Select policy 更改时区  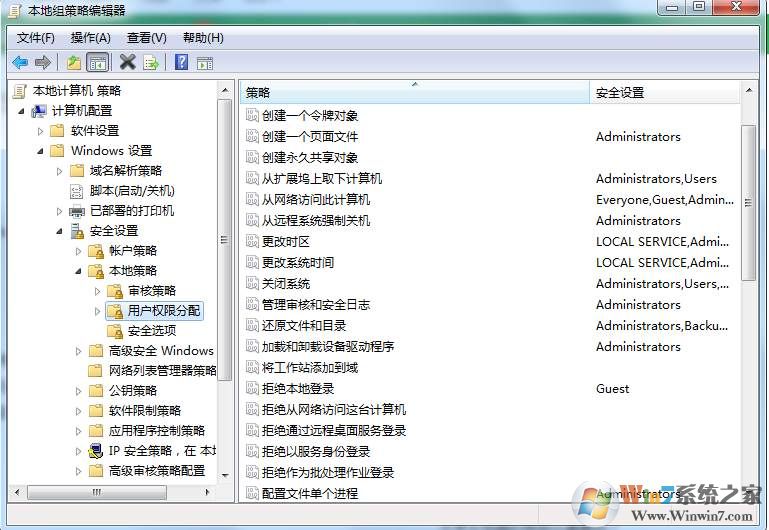(286, 242)
